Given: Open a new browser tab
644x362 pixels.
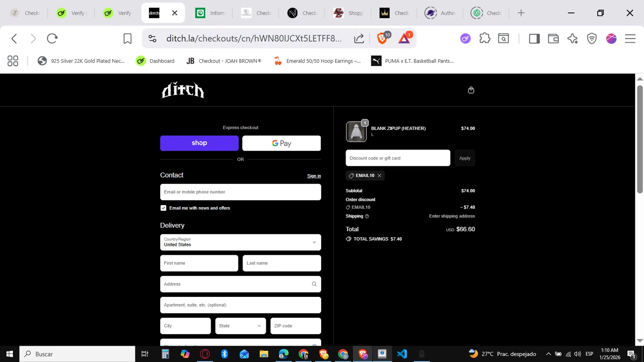Looking at the screenshot, I should 521,13.
